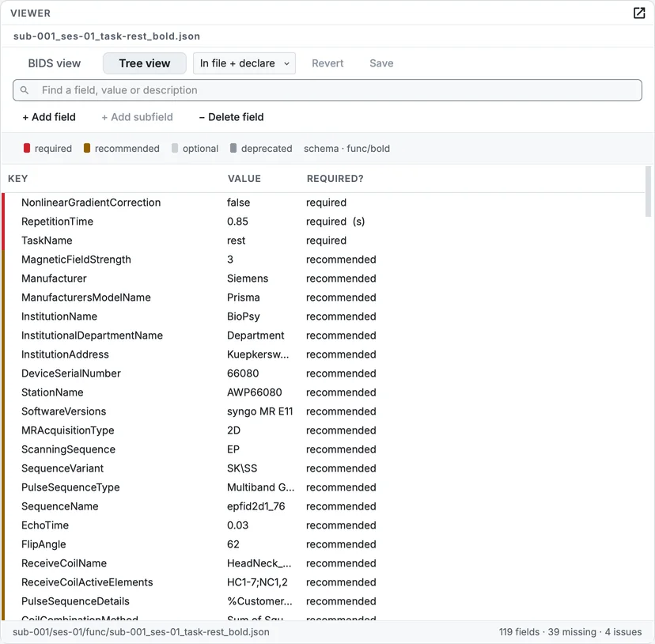Click the 'syngo MR E11' software value
This screenshot has width=655, height=644.
[x=259, y=411]
